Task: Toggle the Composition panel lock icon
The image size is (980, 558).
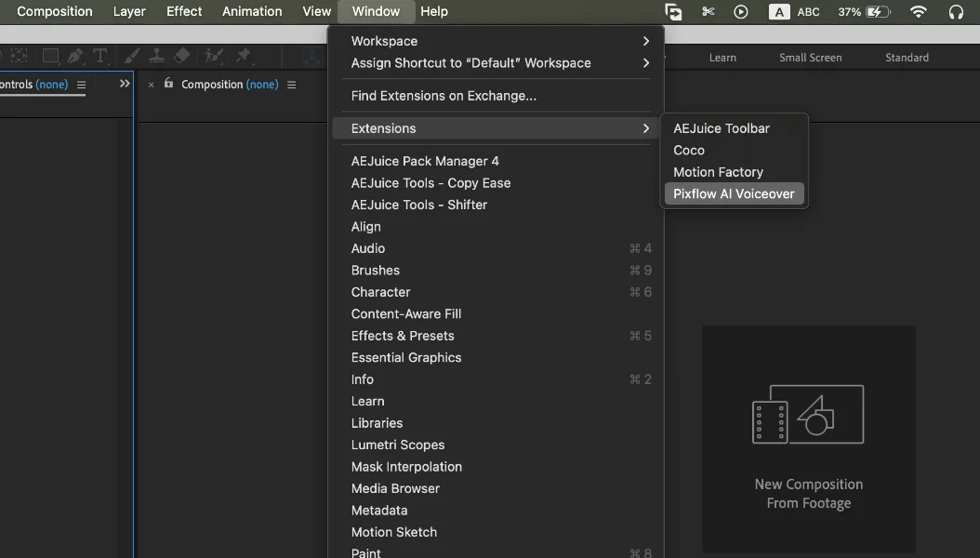Action: [168, 84]
